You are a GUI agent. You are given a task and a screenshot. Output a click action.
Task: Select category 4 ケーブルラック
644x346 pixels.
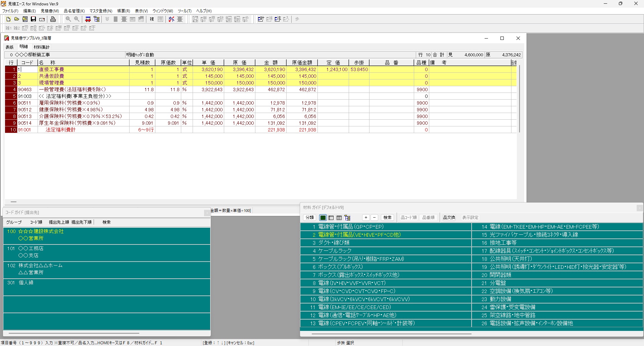pos(386,251)
